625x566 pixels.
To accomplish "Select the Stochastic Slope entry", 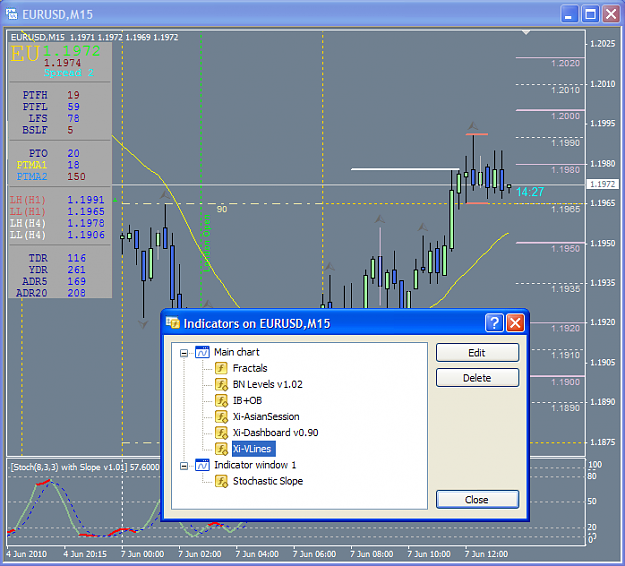I will (x=268, y=481).
